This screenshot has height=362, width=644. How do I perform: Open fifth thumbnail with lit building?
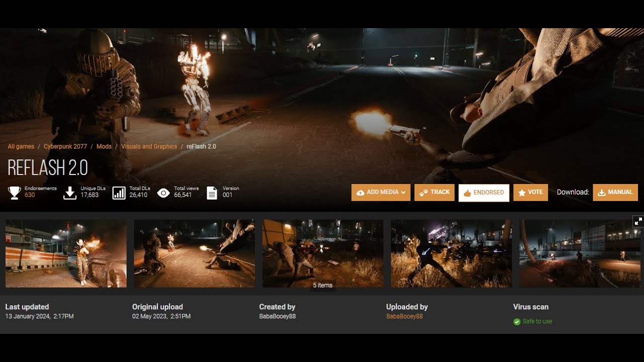coord(580,253)
